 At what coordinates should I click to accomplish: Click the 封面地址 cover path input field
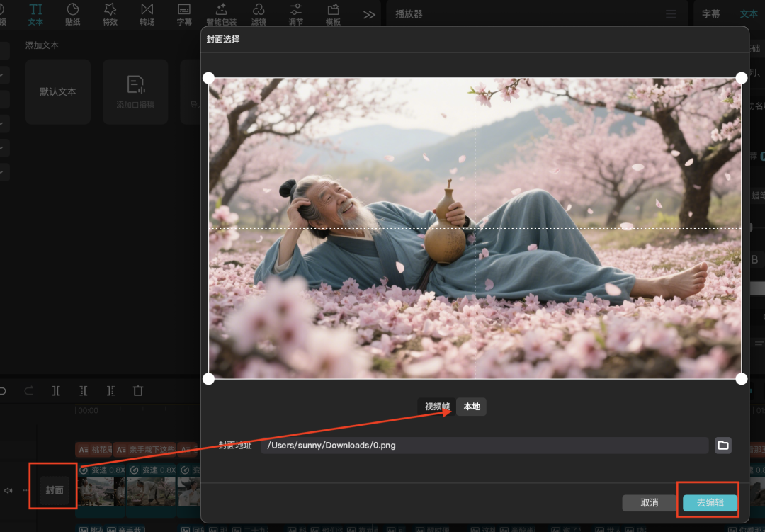485,445
